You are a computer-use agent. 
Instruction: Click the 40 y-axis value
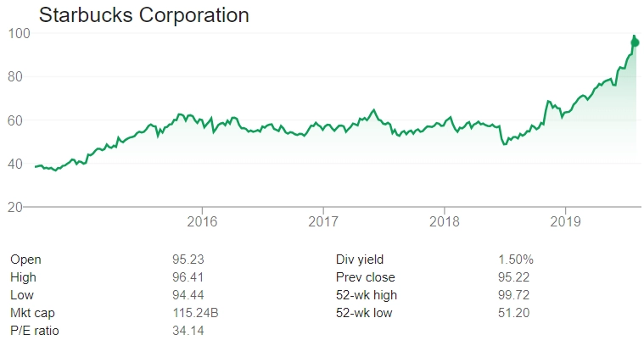tap(15, 165)
